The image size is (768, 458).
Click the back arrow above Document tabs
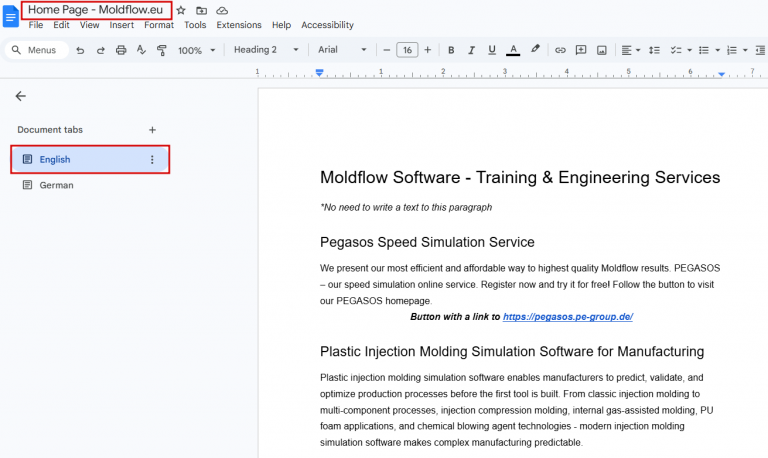coord(21,96)
